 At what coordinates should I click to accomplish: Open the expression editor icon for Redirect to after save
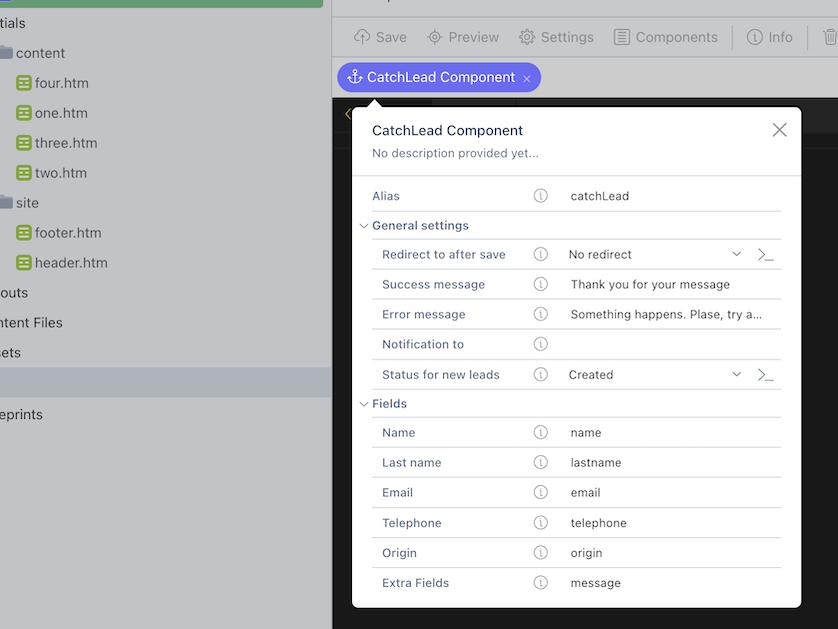(765, 255)
